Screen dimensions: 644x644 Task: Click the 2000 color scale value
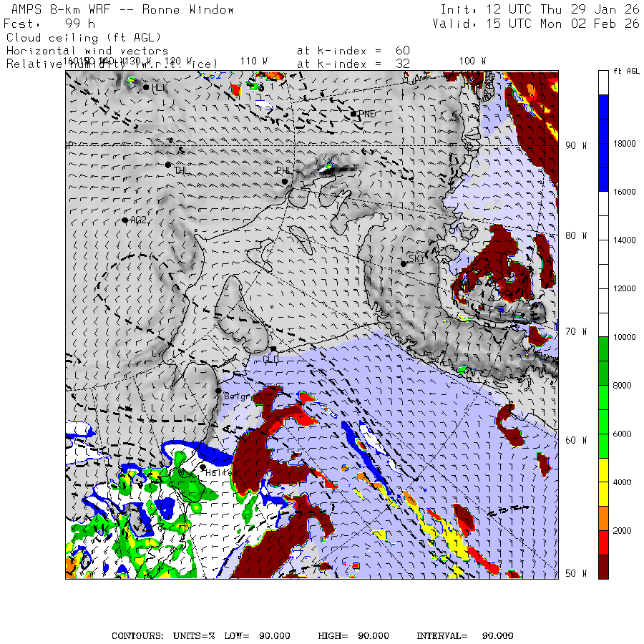(622, 531)
